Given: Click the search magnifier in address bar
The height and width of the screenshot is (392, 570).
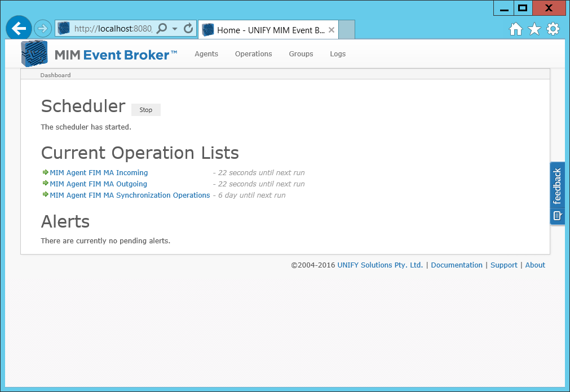Looking at the screenshot, I should tap(162, 28).
